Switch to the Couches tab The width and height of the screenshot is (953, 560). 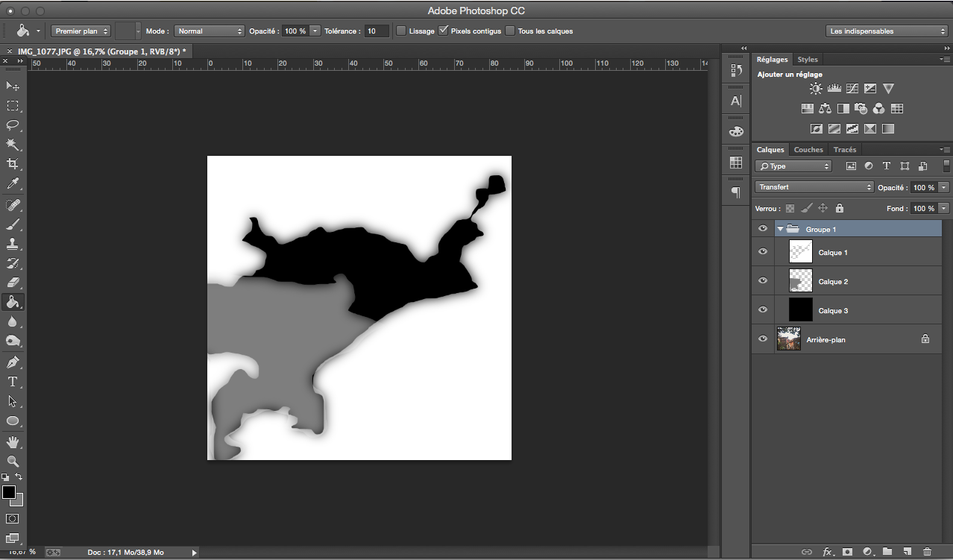pyautogui.click(x=808, y=150)
